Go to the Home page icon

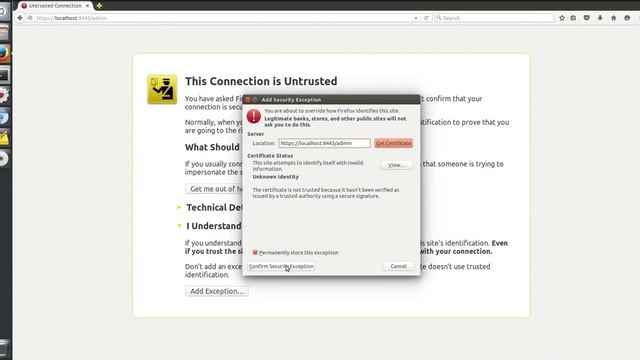pos(613,18)
